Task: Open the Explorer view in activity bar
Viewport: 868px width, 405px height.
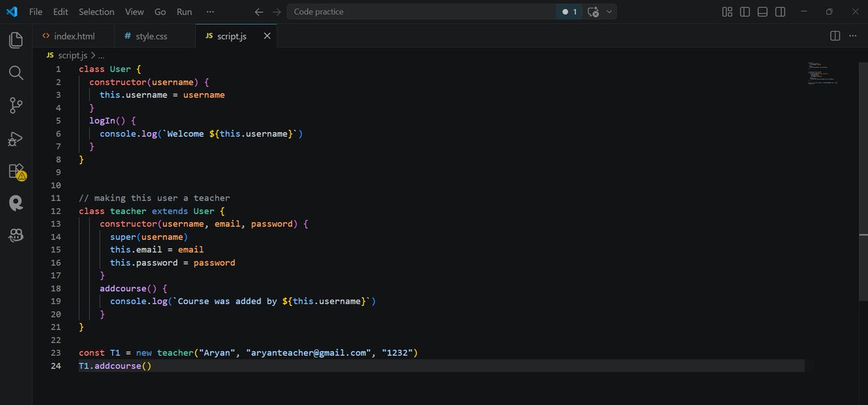Action: 16,40
